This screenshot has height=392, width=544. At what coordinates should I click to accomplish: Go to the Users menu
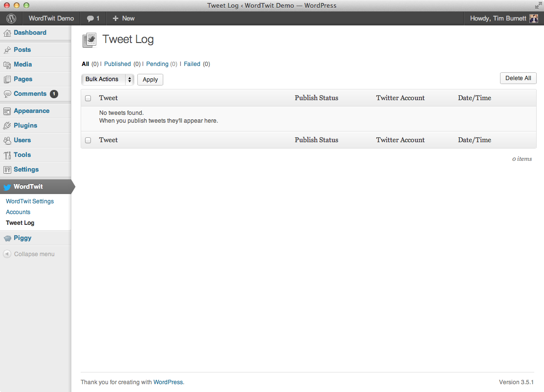tap(22, 140)
